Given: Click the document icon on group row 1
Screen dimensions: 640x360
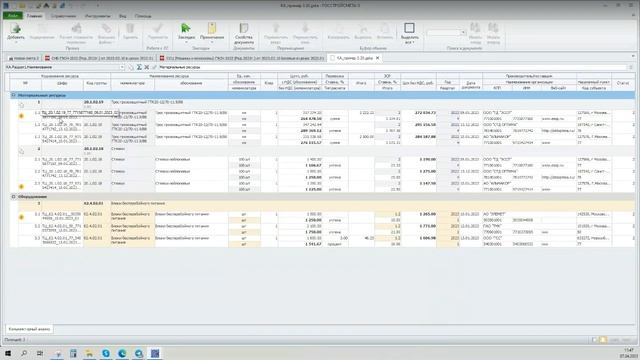Looking at the screenshot, I should pyautogui.click(x=21, y=105).
